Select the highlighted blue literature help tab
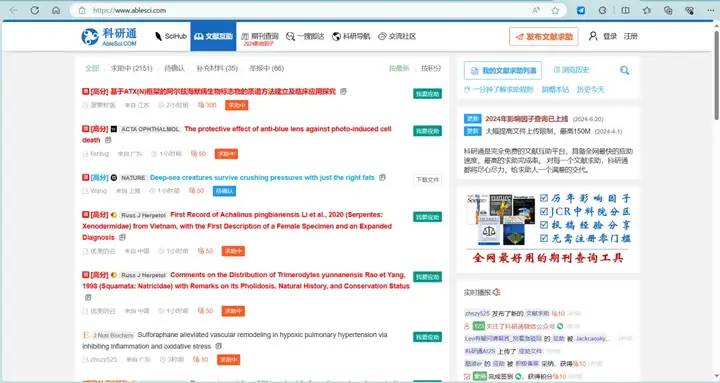This screenshot has width=720, height=383. pos(213,36)
